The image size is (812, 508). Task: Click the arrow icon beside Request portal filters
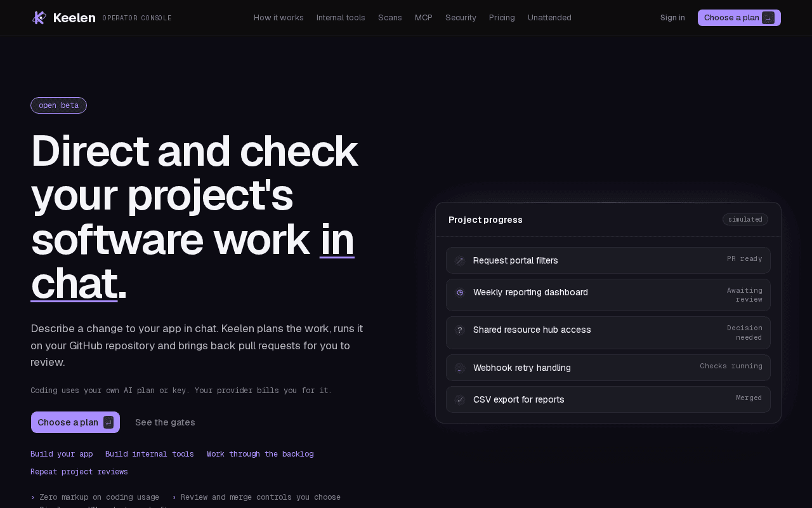(x=460, y=260)
